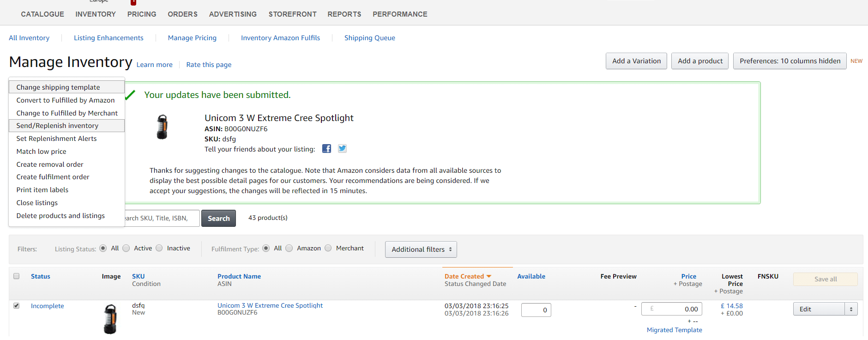Go to All Inventory tab

click(29, 38)
